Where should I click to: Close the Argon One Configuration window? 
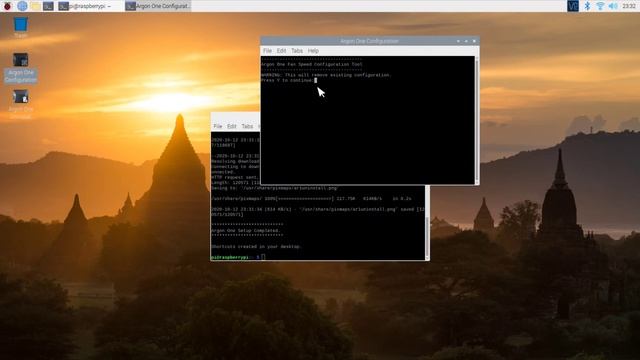(474, 41)
